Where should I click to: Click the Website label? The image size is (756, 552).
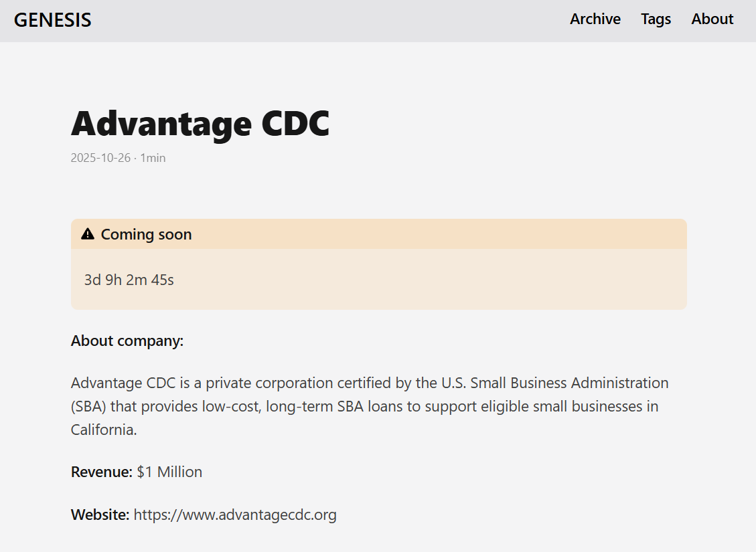click(100, 515)
